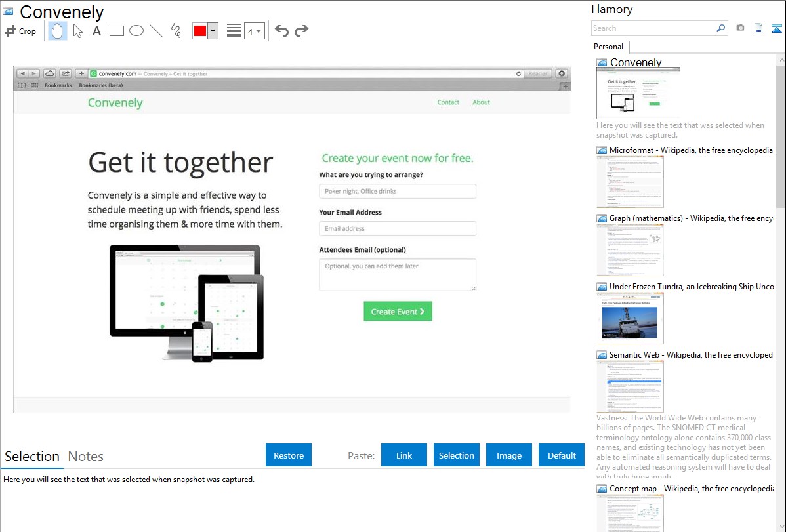Open the Under Frozen Tundra ship thumbnail

(x=630, y=318)
